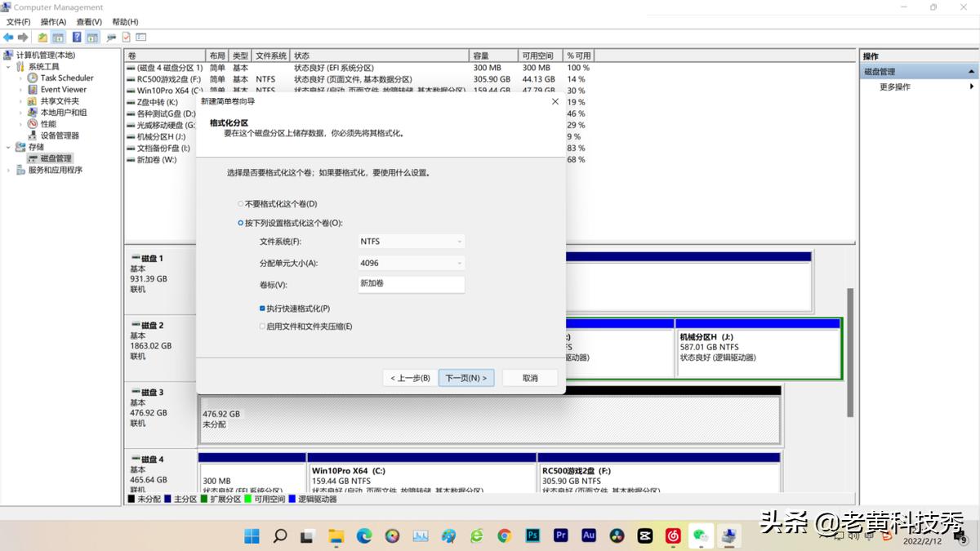Open Task Scheduler in the left tree
This screenshot has width=980, height=551.
click(x=67, y=78)
